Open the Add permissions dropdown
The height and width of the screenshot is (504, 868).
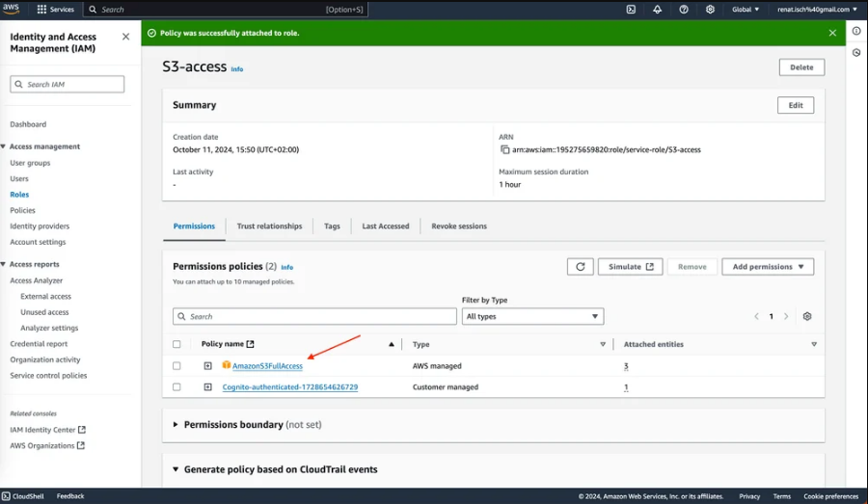pos(768,267)
